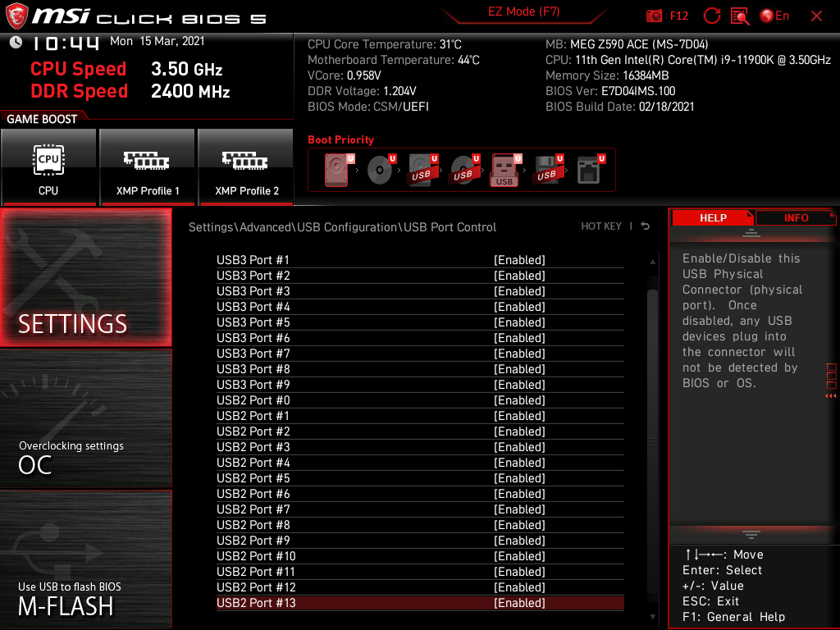The width and height of the screenshot is (840, 630).
Task: Change USB3 Port #1 Enabled value
Action: 519,260
